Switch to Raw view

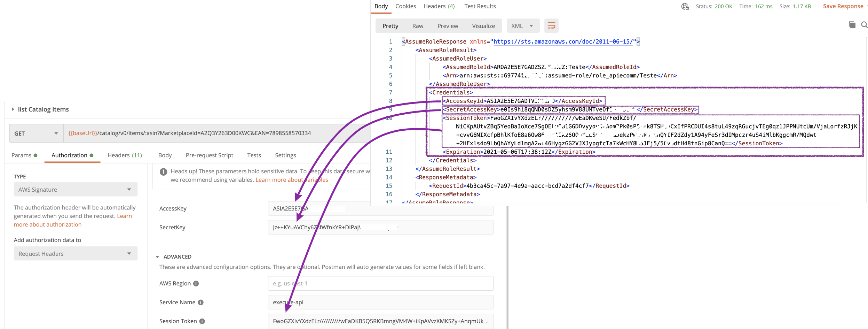point(418,26)
